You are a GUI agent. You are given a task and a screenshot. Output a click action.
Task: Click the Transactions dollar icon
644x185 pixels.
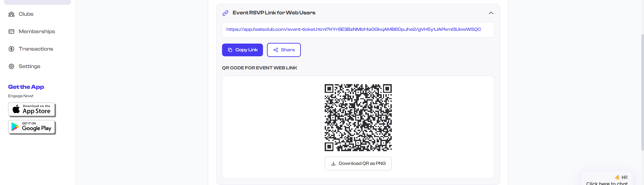coord(11,49)
